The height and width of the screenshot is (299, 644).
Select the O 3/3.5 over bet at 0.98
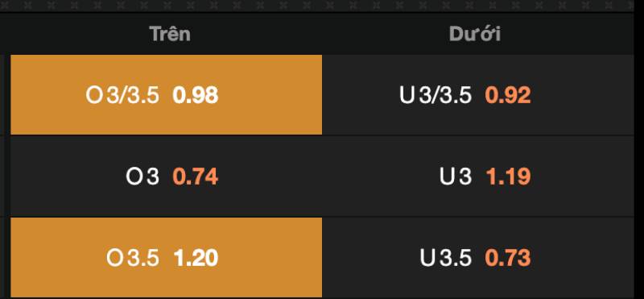pyautogui.click(x=167, y=94)
